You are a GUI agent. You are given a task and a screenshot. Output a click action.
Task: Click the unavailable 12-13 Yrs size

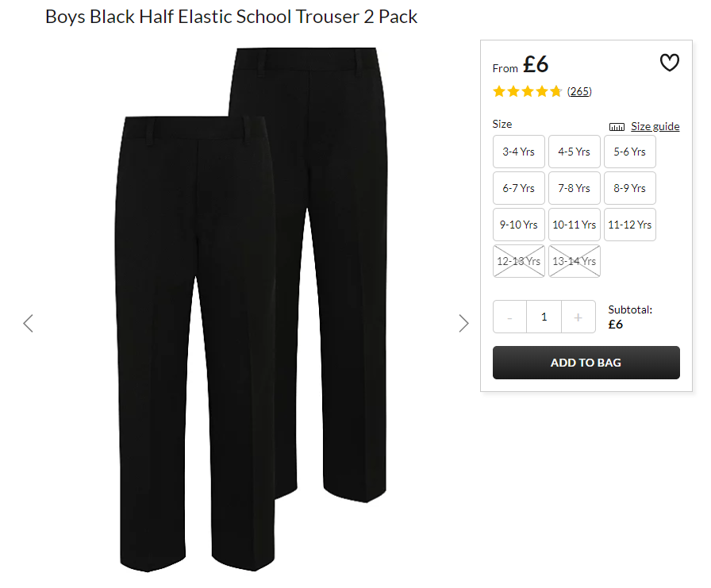[519, 261]
